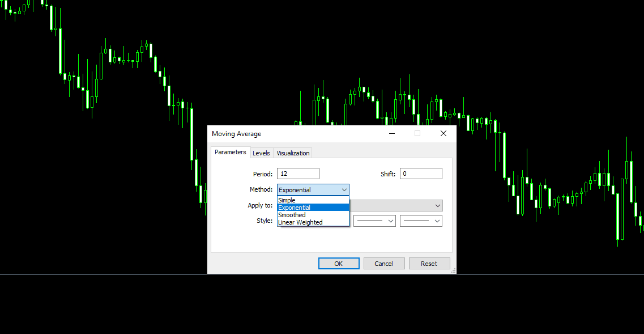Confirm with the OK button
The image size is (644, 334).
(339, 264)
